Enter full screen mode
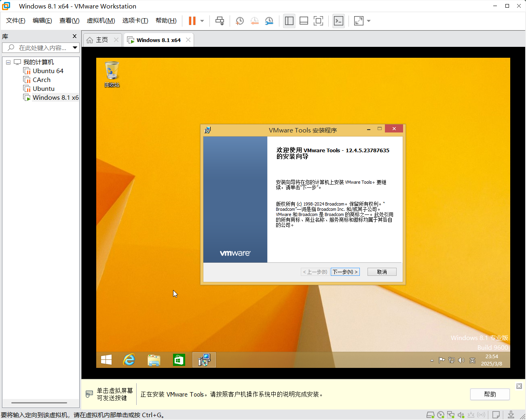This screenshot has height=420, width=526. click(319, 21)
